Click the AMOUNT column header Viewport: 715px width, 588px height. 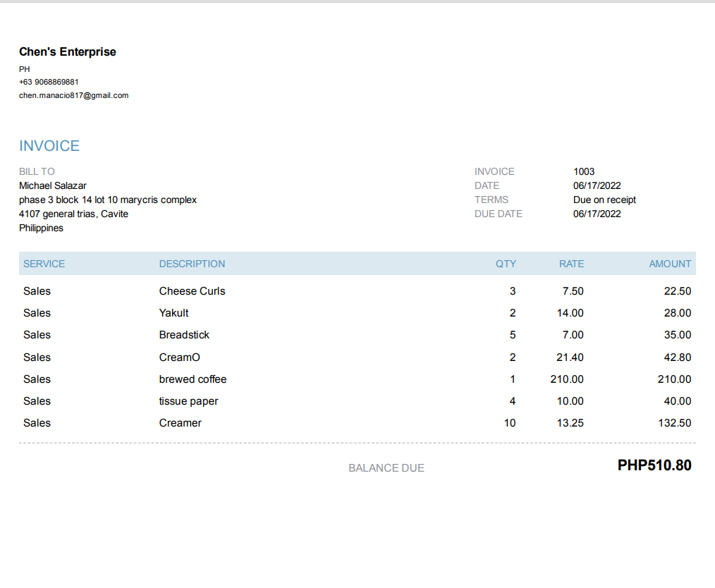click(x=671, y=264)
